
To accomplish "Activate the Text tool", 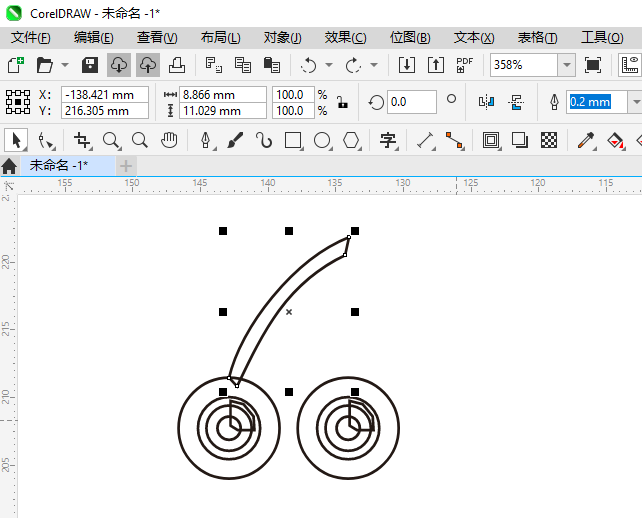I will coord(387,140).
